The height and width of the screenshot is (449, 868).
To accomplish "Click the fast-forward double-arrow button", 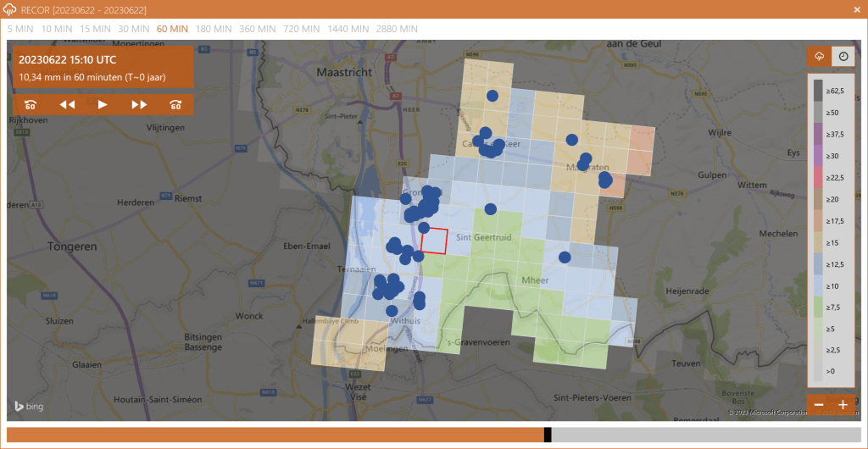I will pyautogui.click(x=140, y=104).
